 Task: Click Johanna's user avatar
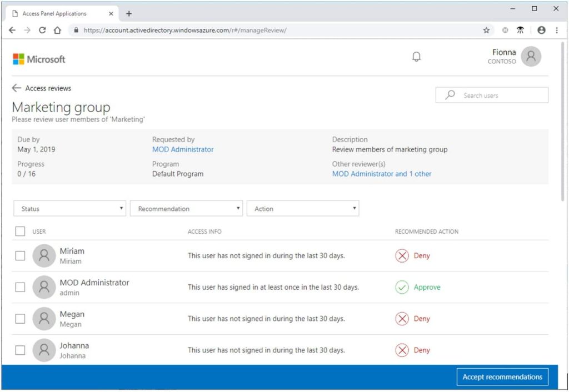click(44, 350)
